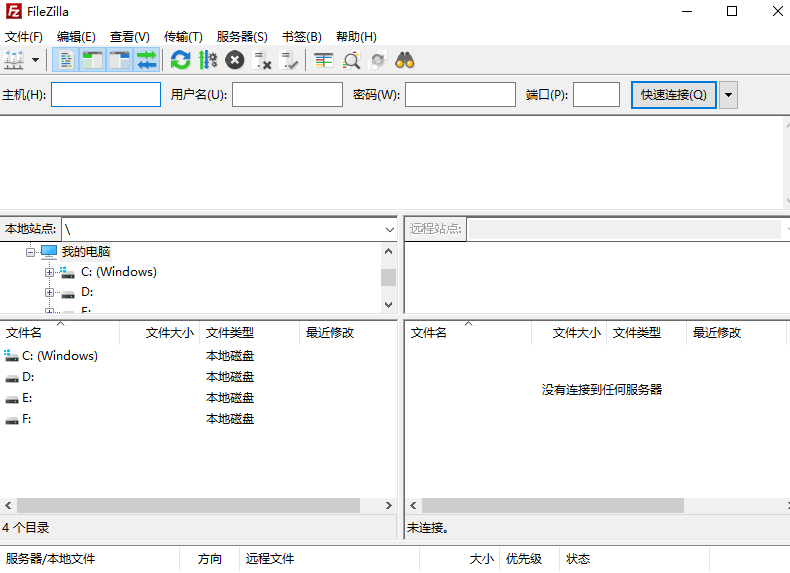This screenshot has width=790, height=573.
Task: Open the 本地站点 path dropdown
Action: click(389, 229)
